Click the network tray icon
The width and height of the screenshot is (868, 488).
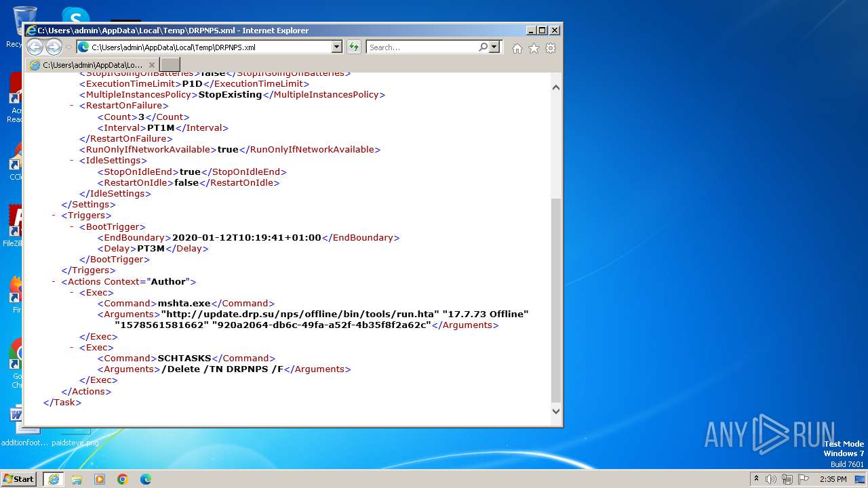point(787,479)
